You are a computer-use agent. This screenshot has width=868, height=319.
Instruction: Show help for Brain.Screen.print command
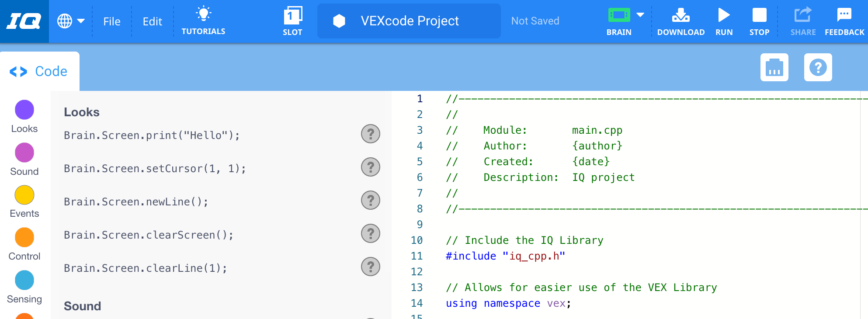pos(370,134)
